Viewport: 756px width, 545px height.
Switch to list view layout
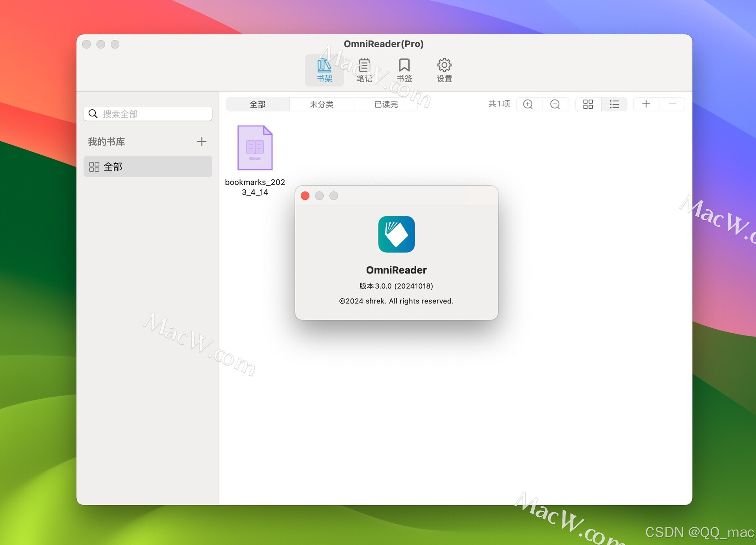coord(614,104)
